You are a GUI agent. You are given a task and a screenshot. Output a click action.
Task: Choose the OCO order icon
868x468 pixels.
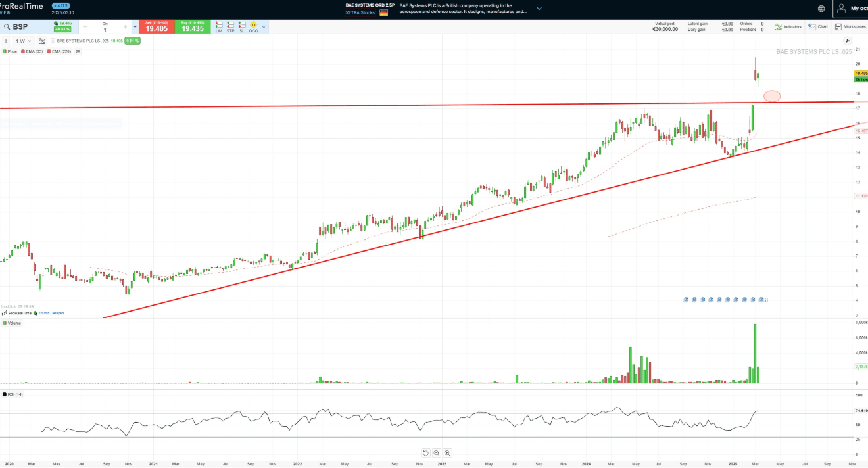click(253, 27)
